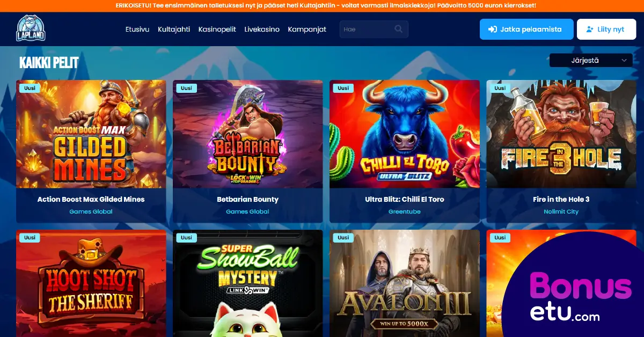644x337 pixels.
Task: Click the login arrow icon on Jatka pelaamista
Action: [492, 30]
